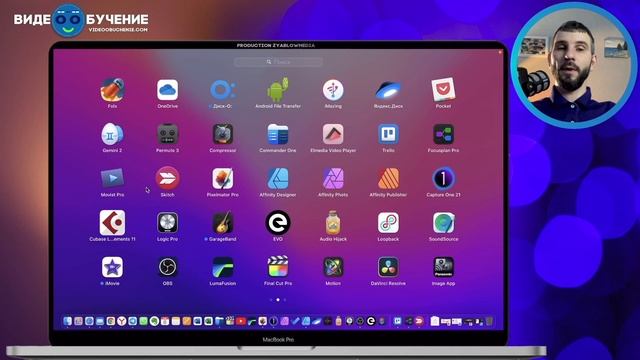This screenshot has width=640, height=360.
Task: Open Capture One 21
Action: pos(443,179)
